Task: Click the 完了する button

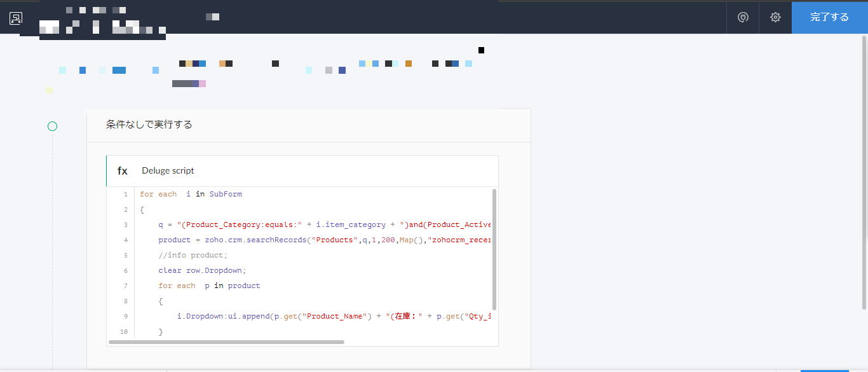Action: [x=829, y=17]
